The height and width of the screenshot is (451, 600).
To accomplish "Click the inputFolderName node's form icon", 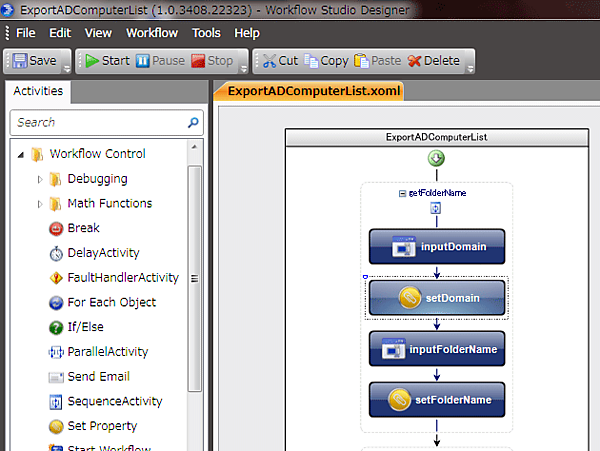I will click(393, 349).
